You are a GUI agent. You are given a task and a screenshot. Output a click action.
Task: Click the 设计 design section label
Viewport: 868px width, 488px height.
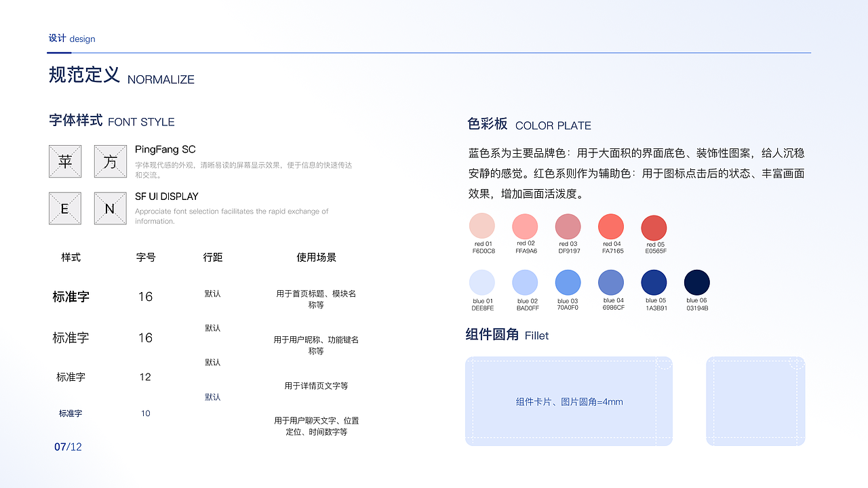point(72,39)
